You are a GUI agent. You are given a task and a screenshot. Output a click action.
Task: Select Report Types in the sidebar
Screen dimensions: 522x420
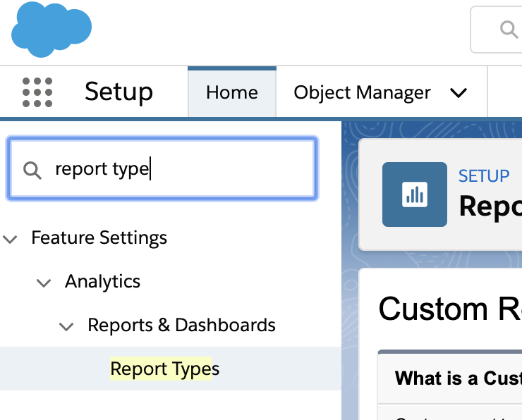coord(165,369)
